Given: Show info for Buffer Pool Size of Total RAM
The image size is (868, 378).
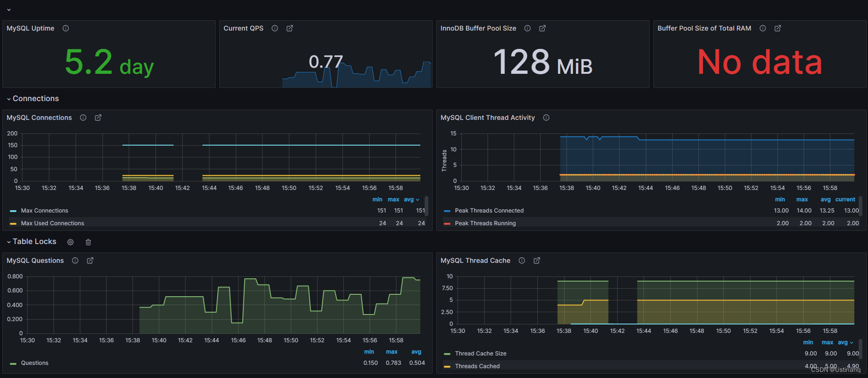Looking at the screenshot, I should click(x=763, y=28).
